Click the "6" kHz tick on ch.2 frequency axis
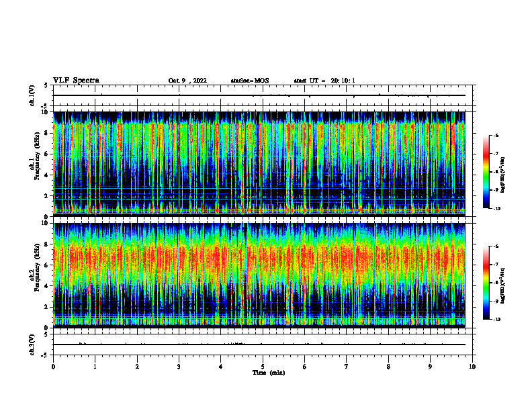The height and width of the screenshot is (411, 532). click(47, 265)
